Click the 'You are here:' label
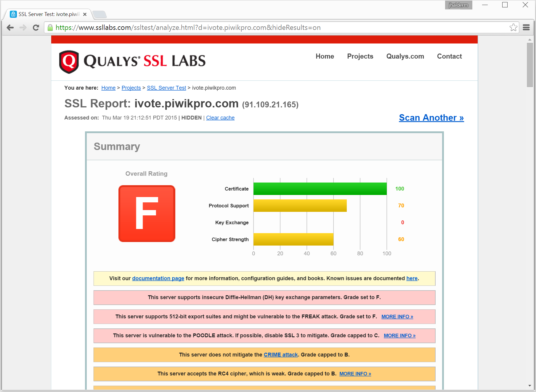536x392 pixels. pos(81,88)
